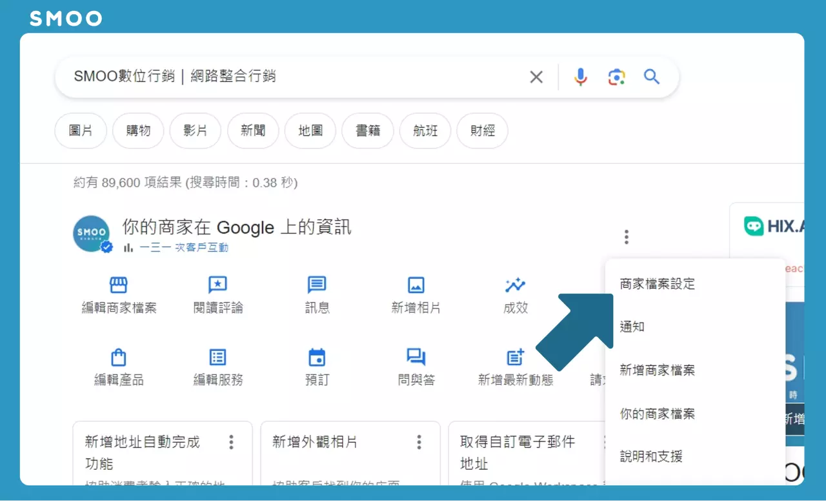Switch to 航班 results
The height and width of the screenshot is (504, 826).
click(x=425, y=131)
